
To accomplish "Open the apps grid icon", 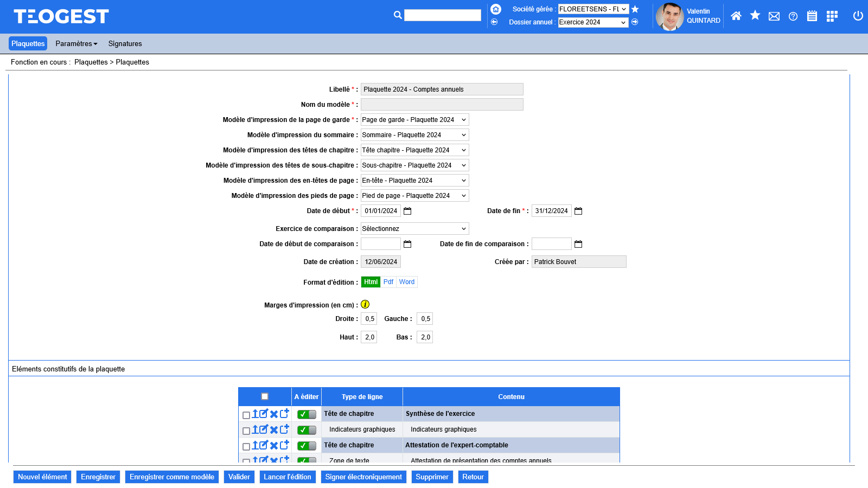I will 832,16.
